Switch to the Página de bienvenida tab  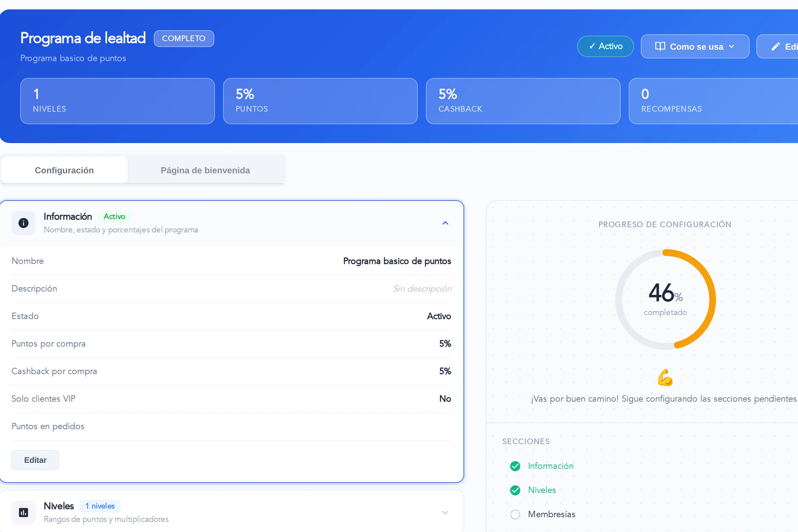point(205,170)
